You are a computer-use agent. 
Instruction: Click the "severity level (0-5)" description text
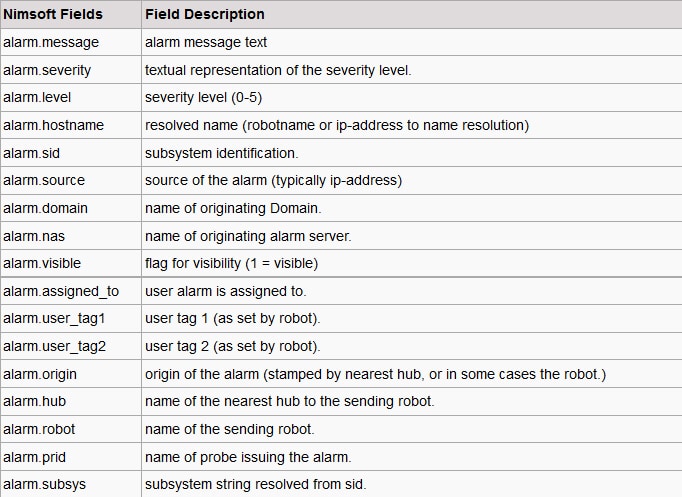pyautogui.click(x=203, y=98)
